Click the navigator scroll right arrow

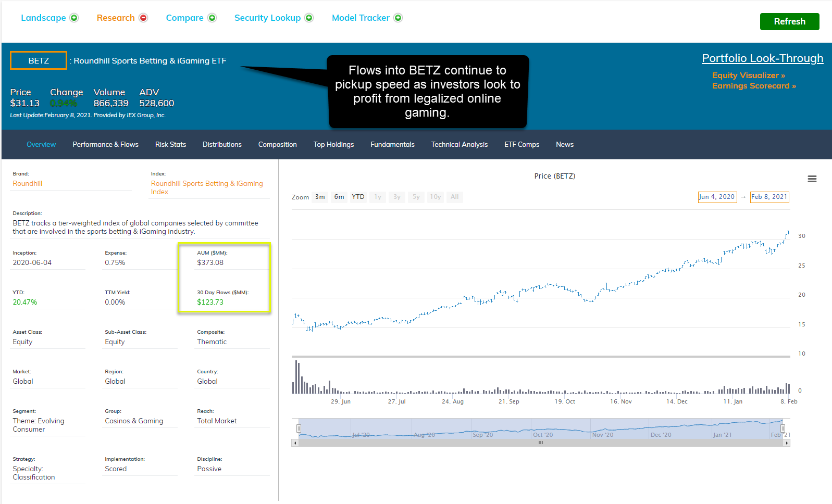(787, 443)
